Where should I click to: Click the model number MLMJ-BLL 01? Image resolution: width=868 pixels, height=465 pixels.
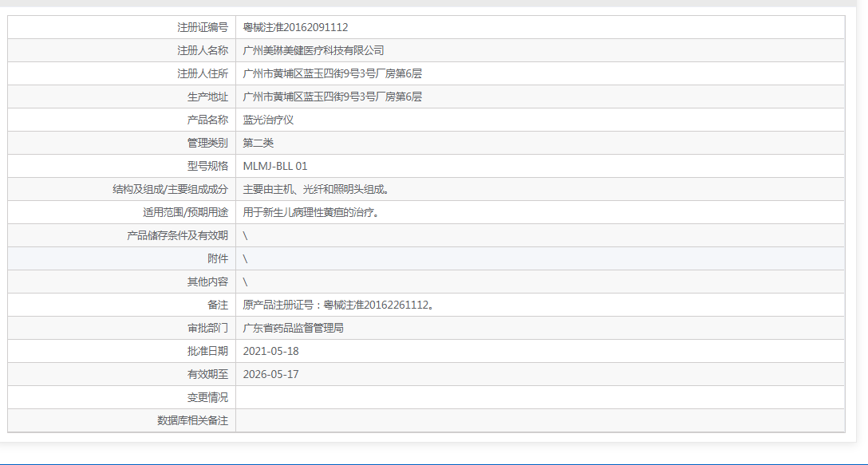[278, 166]
